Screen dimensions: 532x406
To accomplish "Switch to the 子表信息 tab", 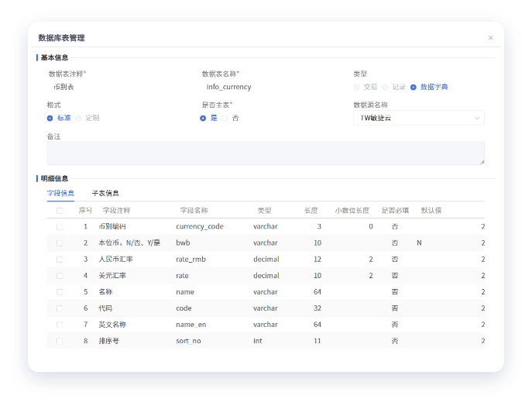I will 105,193.
